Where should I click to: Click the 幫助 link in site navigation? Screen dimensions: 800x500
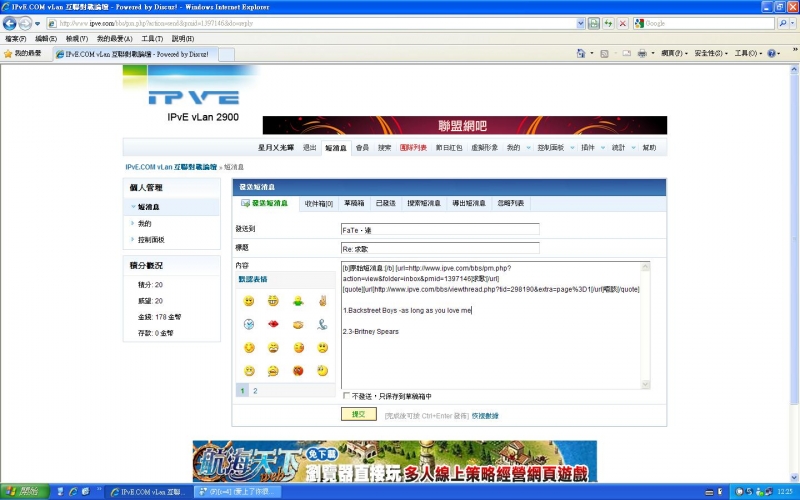pyautogui.click(x=649, y=147)
